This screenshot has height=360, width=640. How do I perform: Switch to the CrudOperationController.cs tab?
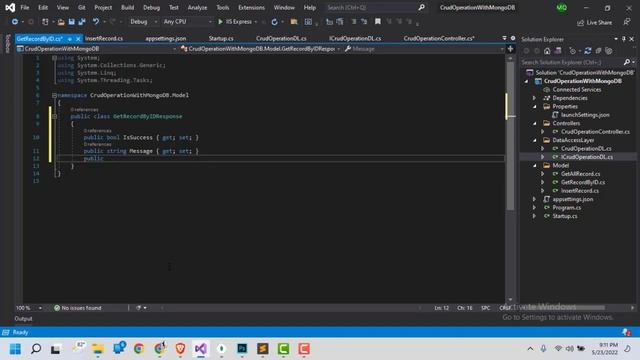pyautogui.click(x=439, y=38)
